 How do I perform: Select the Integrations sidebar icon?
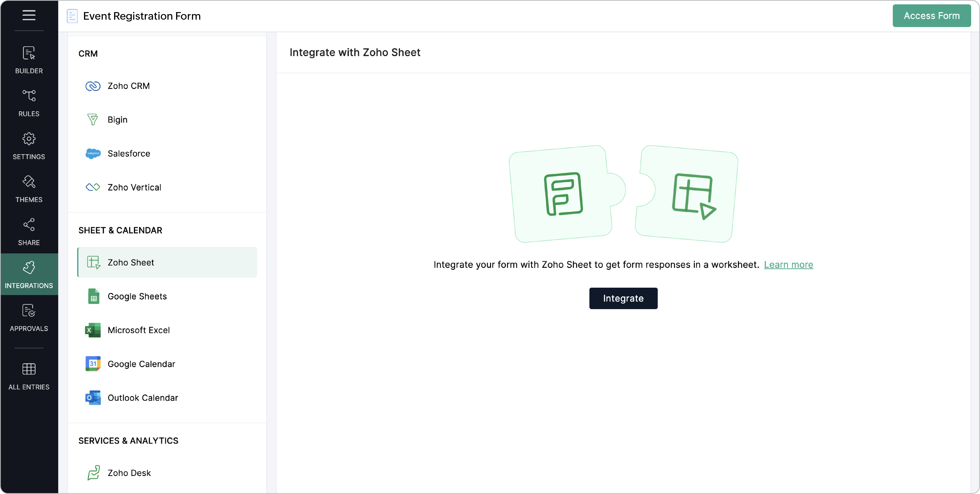coord(29,274)
